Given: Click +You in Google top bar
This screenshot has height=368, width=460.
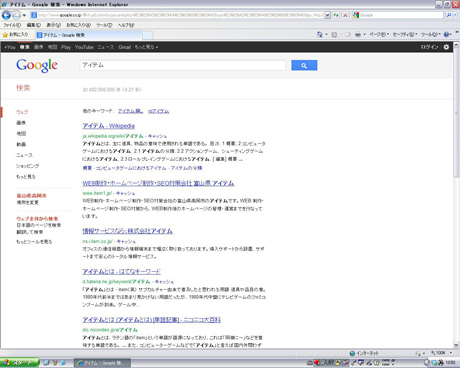Looking at the screenshot, I should (10, 47).
